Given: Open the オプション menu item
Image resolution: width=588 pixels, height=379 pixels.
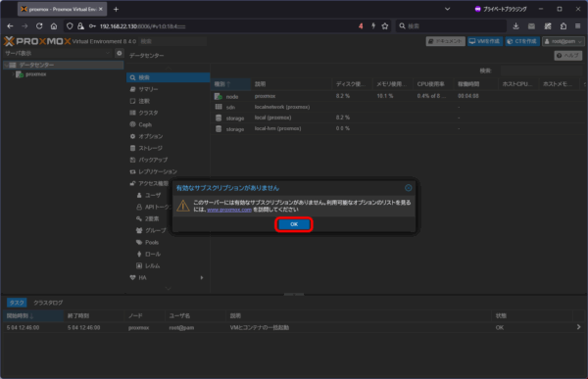Looking at the screenshot, I should (x=168, y=136).
